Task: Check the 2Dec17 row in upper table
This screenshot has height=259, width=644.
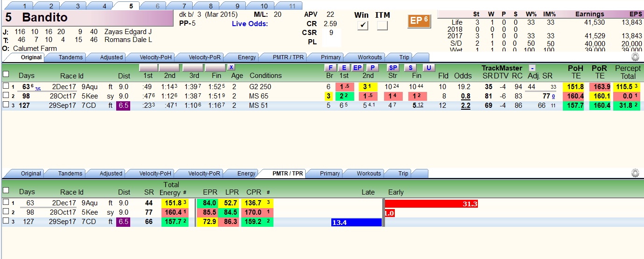Action: pyautogui.click(x=6, y=86)
